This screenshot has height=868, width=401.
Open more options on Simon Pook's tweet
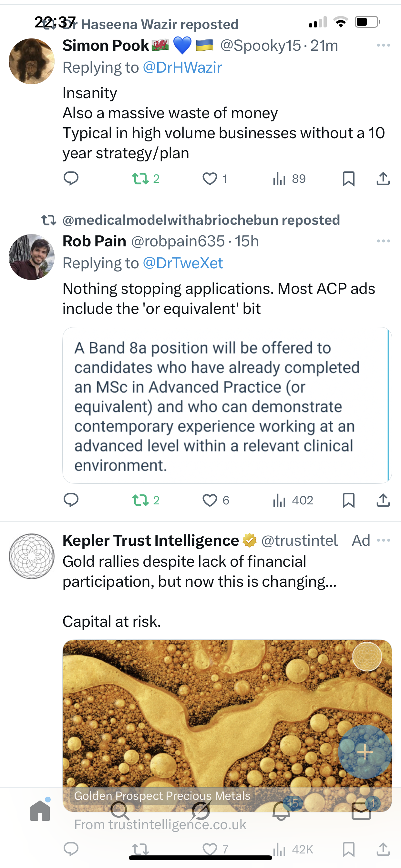coord(384,45)
